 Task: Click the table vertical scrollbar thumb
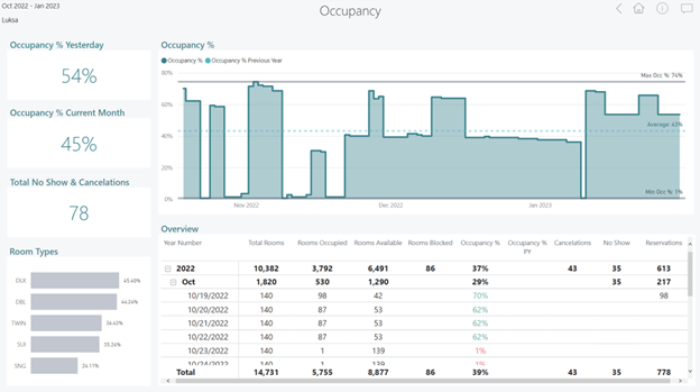[690, 272]
